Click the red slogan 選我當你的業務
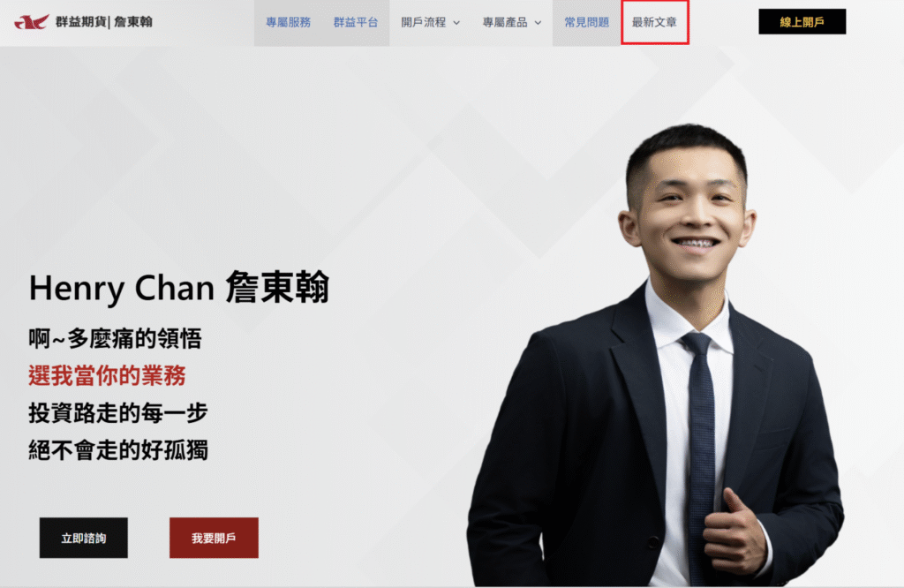 coord(107,376)
